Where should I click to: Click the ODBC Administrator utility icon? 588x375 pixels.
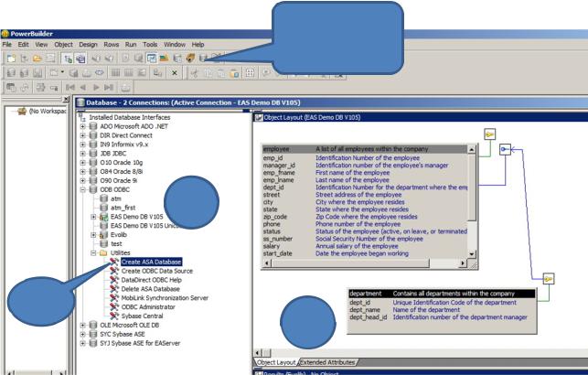point(114,306)
